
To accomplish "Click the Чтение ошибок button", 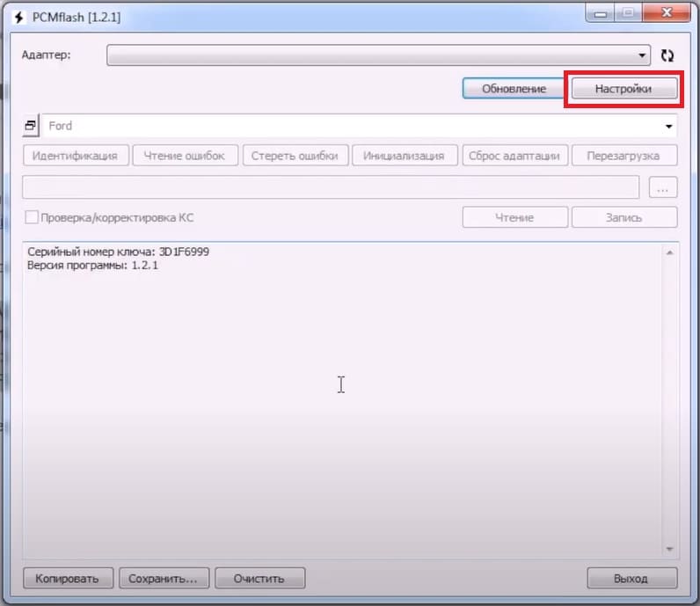I will tap(185, 156).
